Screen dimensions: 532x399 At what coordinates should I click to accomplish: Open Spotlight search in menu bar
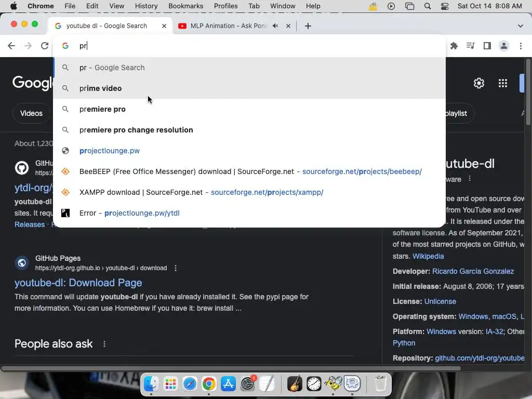[428, 6]
